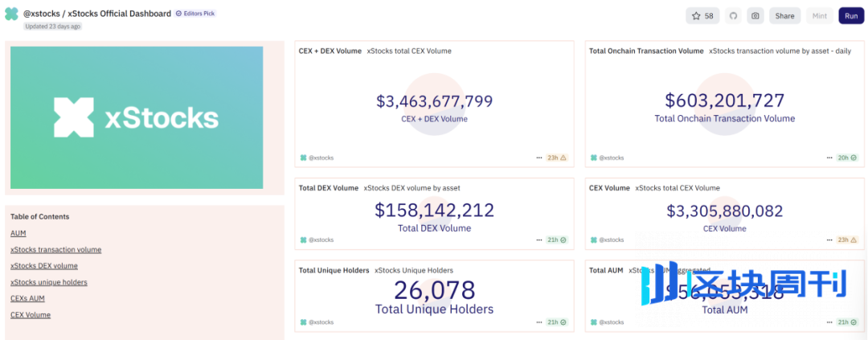Click Total Onchain Transaction Volume card title
868x340 pixels.
click(646, 51)
